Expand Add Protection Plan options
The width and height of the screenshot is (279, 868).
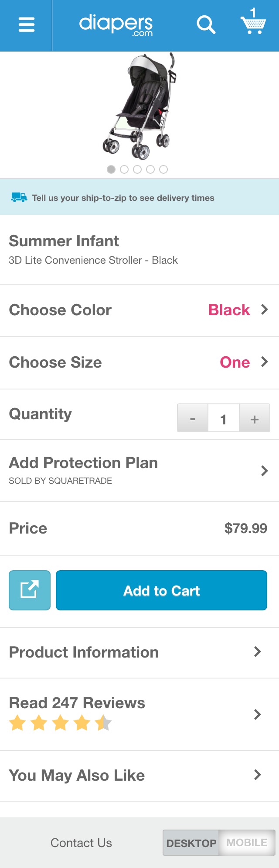click(139, 471)
